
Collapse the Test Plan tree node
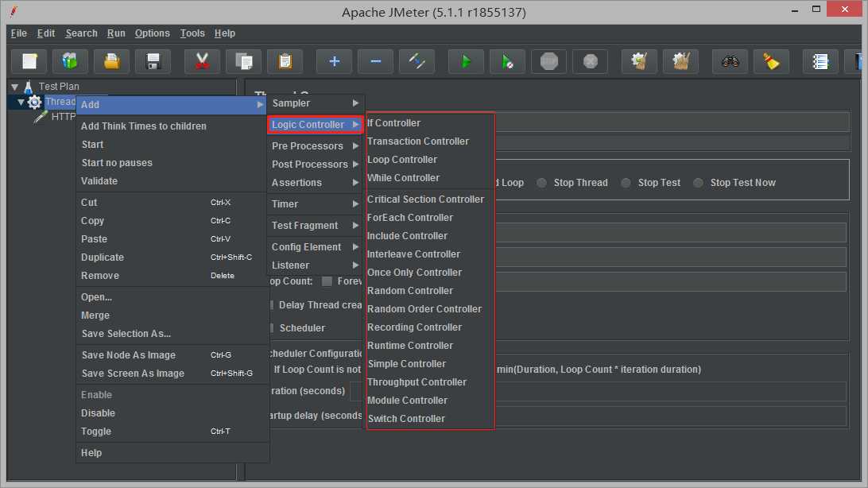pos(15,87)
